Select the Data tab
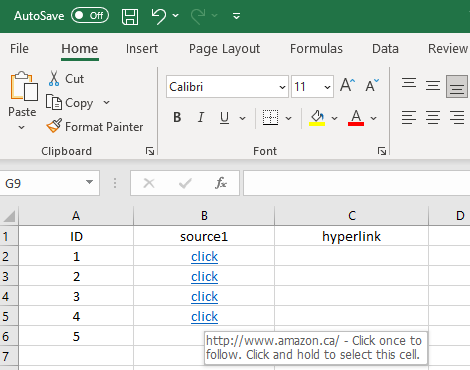This screenshot has width=470, height=370. point(385,49)
